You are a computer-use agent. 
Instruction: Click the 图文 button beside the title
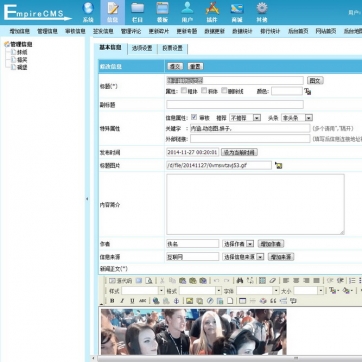pyautogui.click(x=315, y=80)
